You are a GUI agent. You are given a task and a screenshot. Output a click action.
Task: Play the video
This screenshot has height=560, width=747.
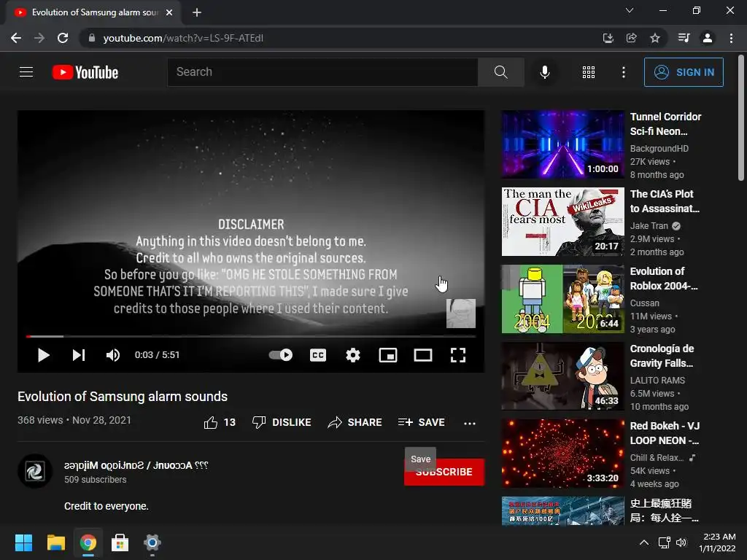tap(43, 355)
